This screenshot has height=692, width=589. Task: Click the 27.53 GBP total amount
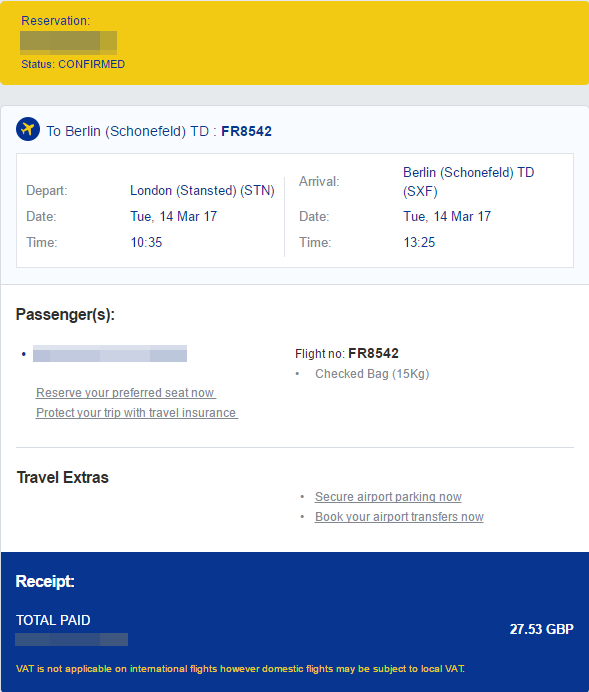tap(541, 629)
